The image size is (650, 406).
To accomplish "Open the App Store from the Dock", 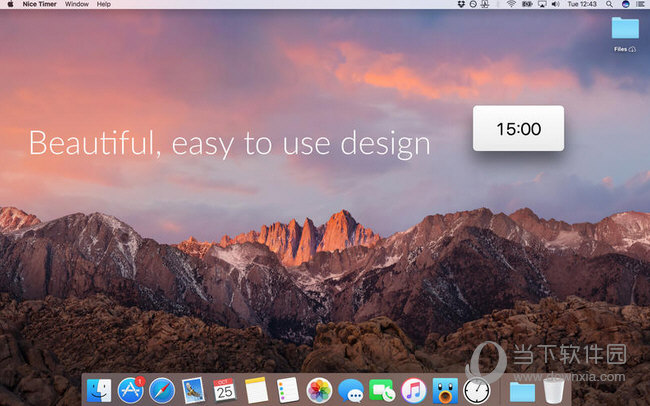I will coord(130,391).
